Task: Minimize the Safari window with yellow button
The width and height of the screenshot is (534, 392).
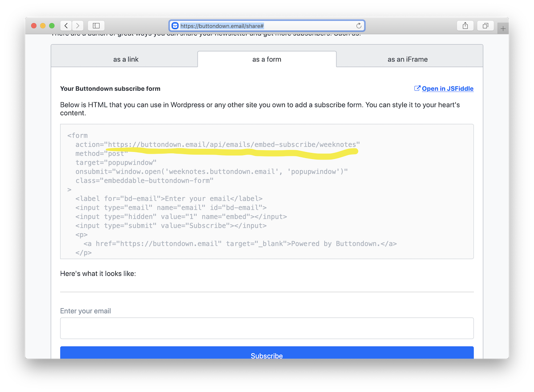Action: [x=43, y=26]
